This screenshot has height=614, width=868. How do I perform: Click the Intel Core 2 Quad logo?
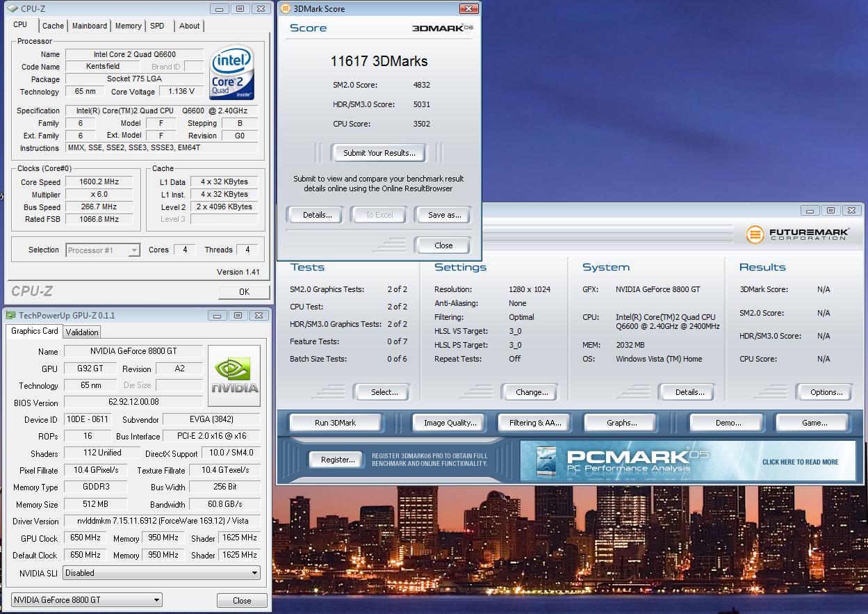(x=232, y=74)
